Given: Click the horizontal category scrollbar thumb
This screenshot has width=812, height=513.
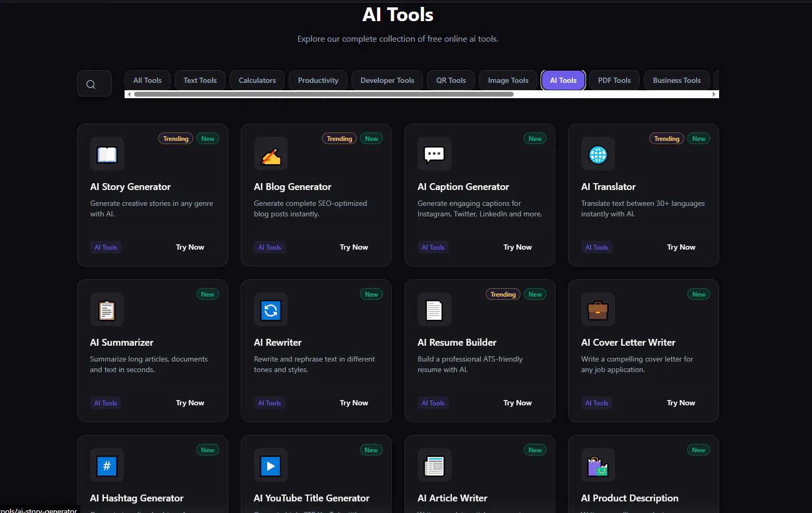Looking at the screenshot, I should pos(324,94).
